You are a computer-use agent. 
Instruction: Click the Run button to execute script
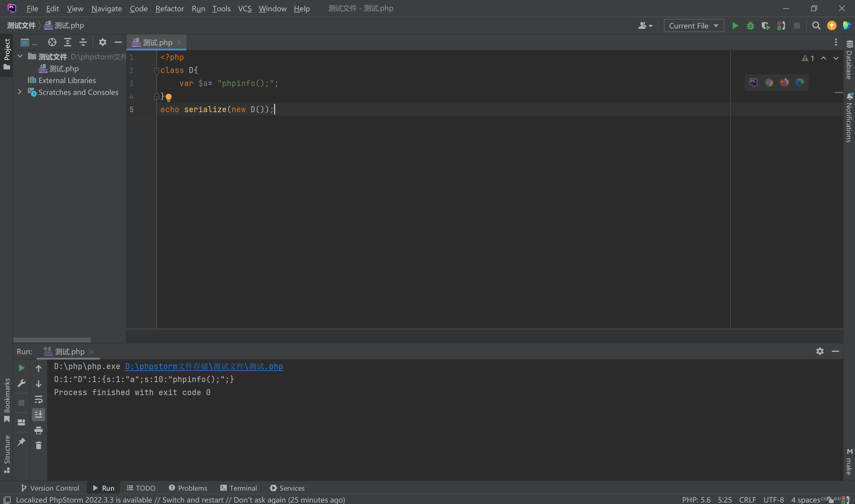736,25
